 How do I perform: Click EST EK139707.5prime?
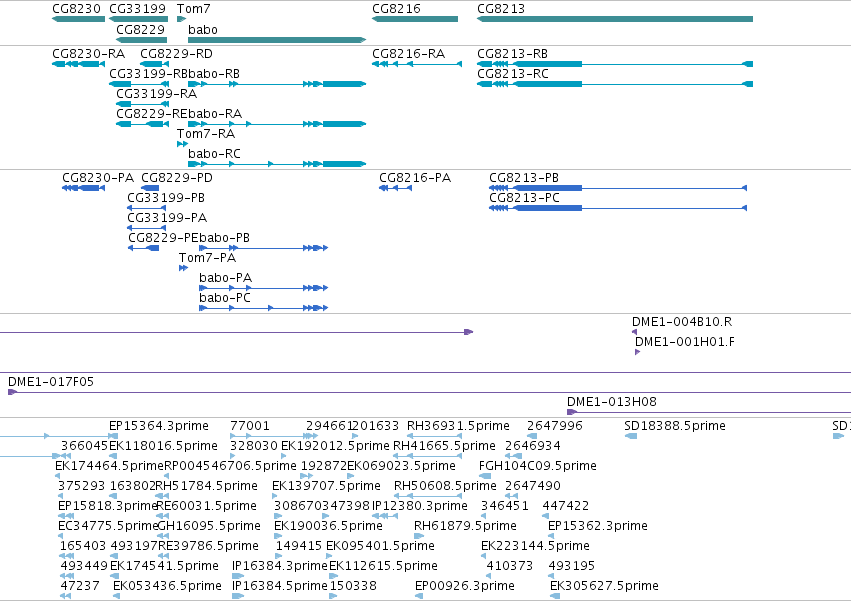326,486
